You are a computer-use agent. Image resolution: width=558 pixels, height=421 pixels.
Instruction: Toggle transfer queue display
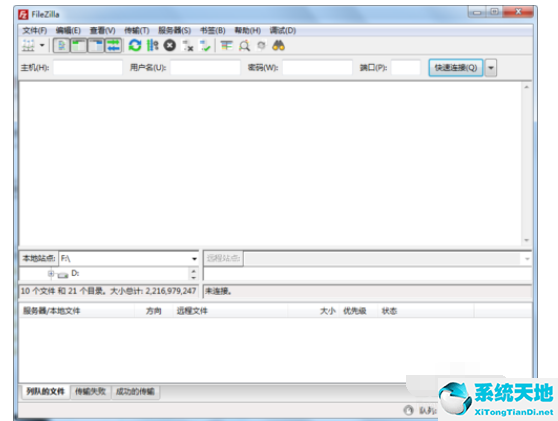(113, 46)
